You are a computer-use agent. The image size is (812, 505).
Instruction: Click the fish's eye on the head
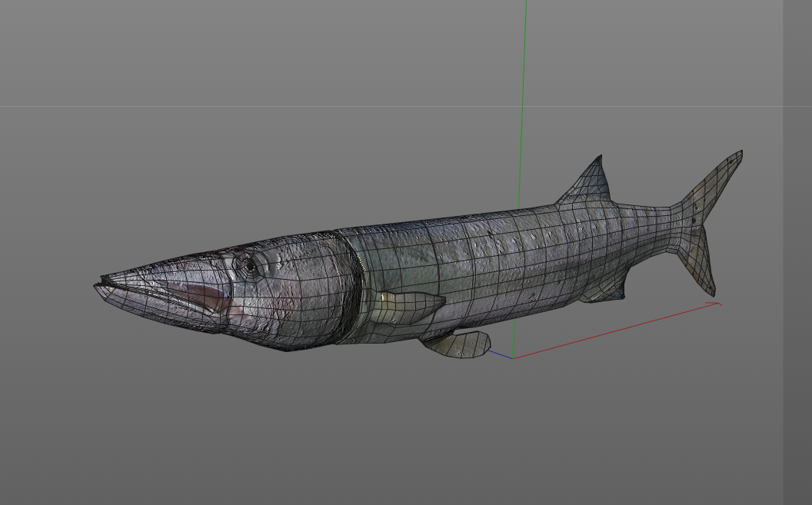coord(248,264)
